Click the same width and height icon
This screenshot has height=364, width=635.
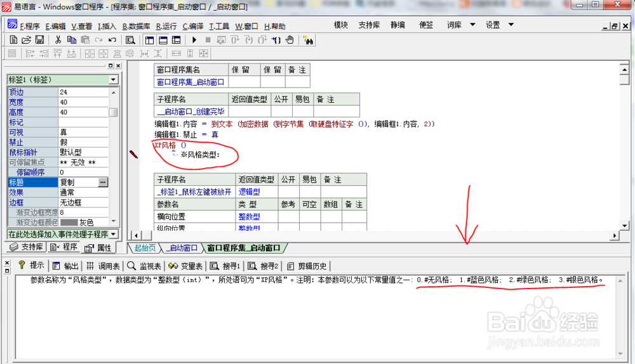coord(204,53)
